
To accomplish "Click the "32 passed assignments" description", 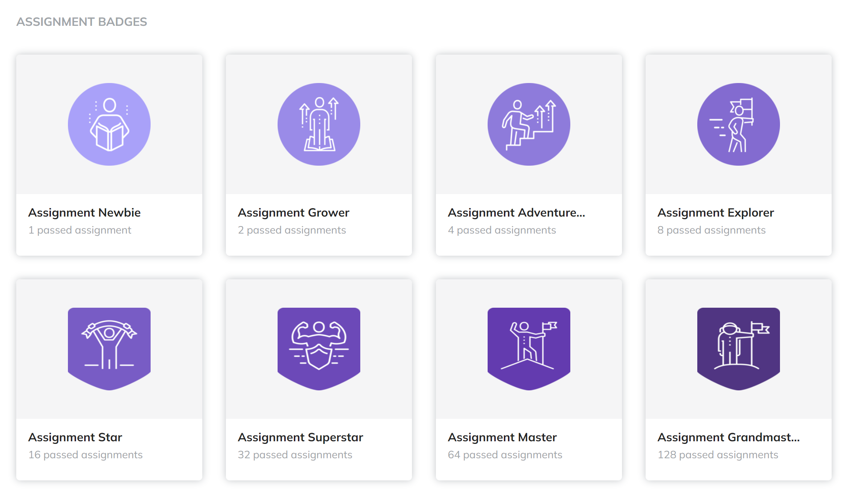I will point(295,455).
